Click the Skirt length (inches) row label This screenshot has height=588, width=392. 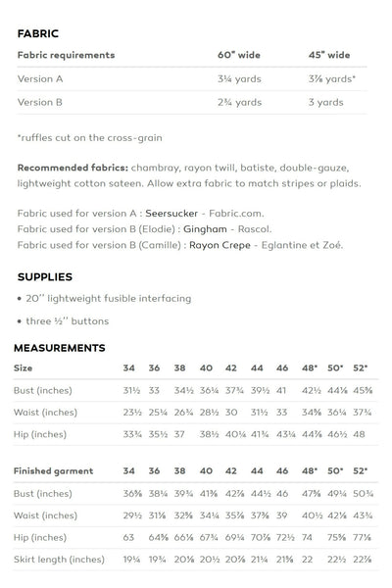point(59,560)
